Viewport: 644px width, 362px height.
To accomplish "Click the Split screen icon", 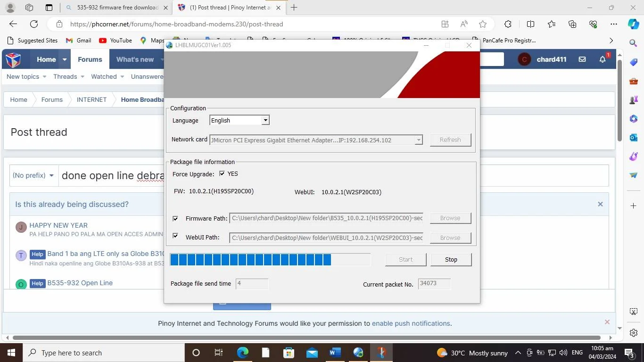I will pos(530,24).
